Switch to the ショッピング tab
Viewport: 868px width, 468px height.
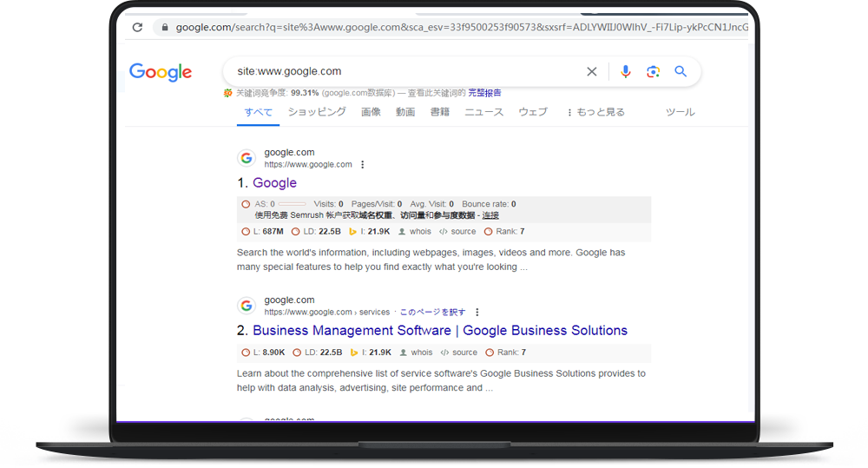click(x=317, y=112)
